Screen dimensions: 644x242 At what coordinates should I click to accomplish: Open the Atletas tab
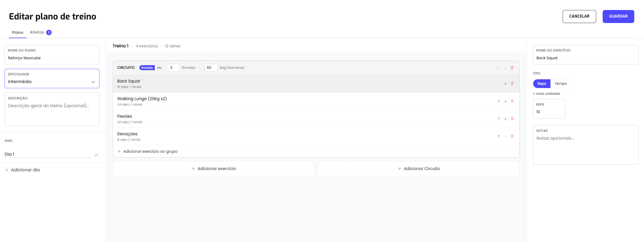pos(41,32)
